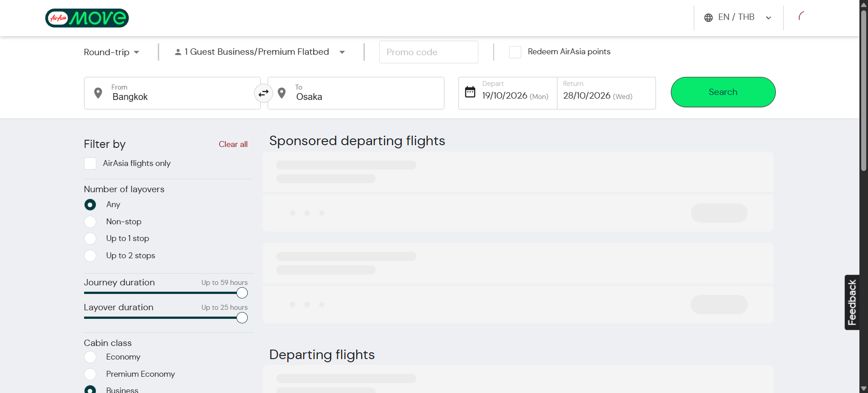
Task: Enable Redeem AirAsia points checkbox
Action: [515, 52]
